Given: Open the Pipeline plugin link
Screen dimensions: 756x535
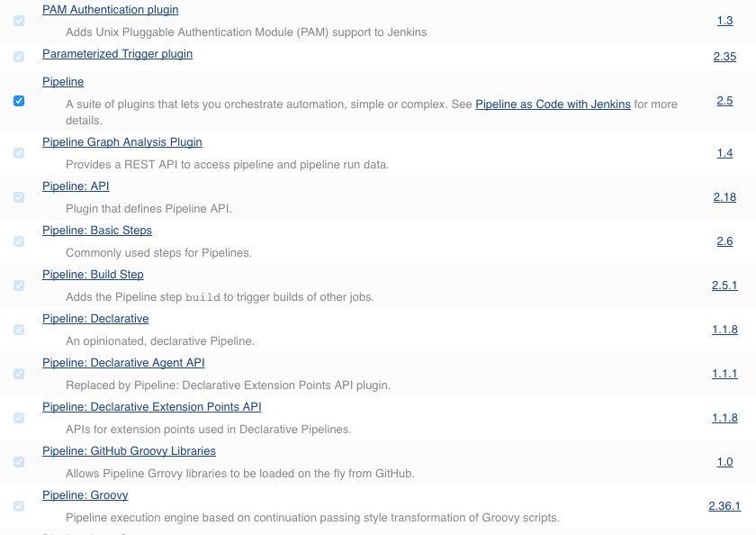Looking at the screenshot, I should 64,82.
